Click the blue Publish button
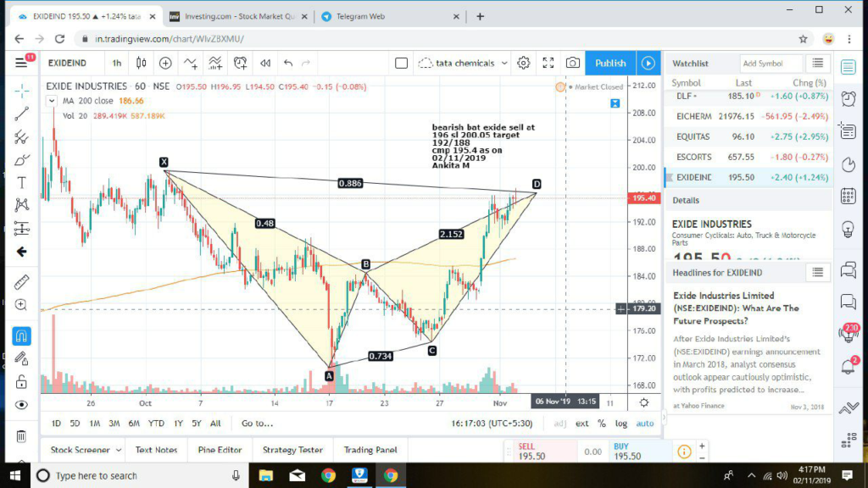Image resolution: width=868 pixels, height=488 pixels. click(610, 63)
